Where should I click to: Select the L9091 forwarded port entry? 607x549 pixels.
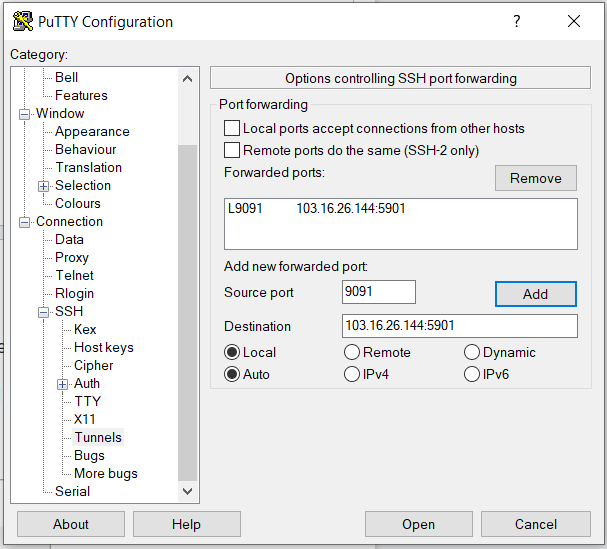[400, 209]
